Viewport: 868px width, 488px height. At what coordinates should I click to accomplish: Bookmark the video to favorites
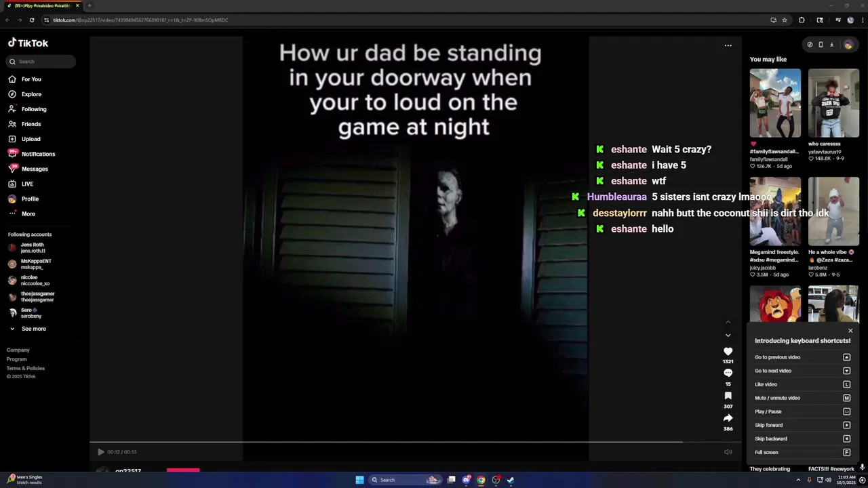coord(728,396)
